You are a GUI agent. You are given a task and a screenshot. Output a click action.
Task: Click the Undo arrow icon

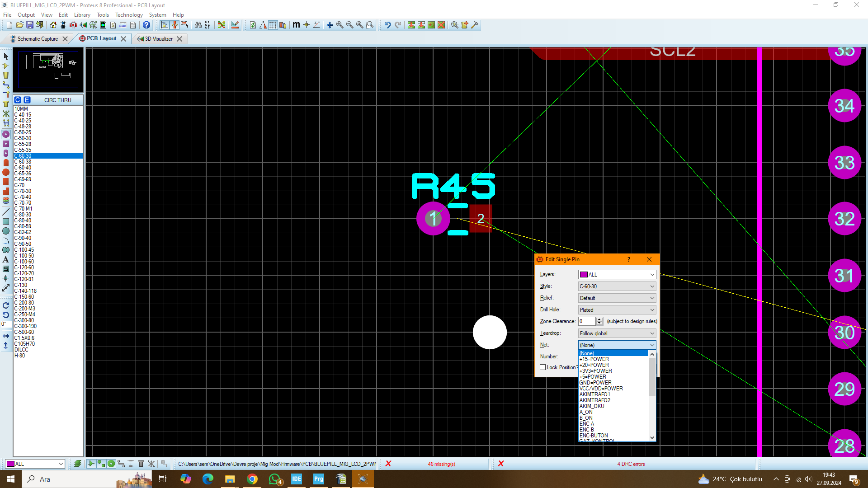pyautogui.click(x=387, y=25)
